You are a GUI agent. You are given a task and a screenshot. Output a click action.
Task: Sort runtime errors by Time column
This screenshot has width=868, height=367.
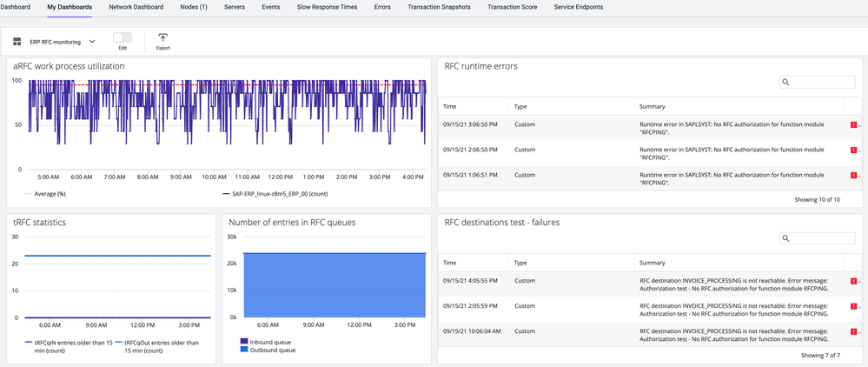(x=450, y=106)
